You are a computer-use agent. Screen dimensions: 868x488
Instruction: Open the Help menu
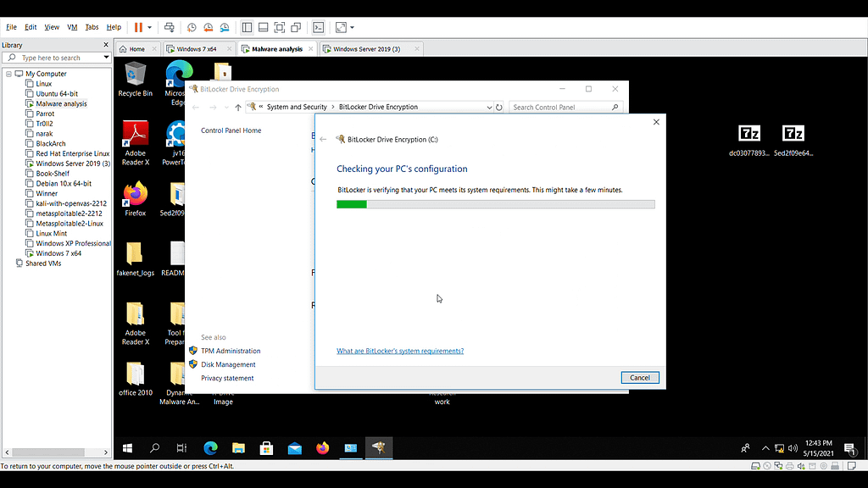point(114,27)
